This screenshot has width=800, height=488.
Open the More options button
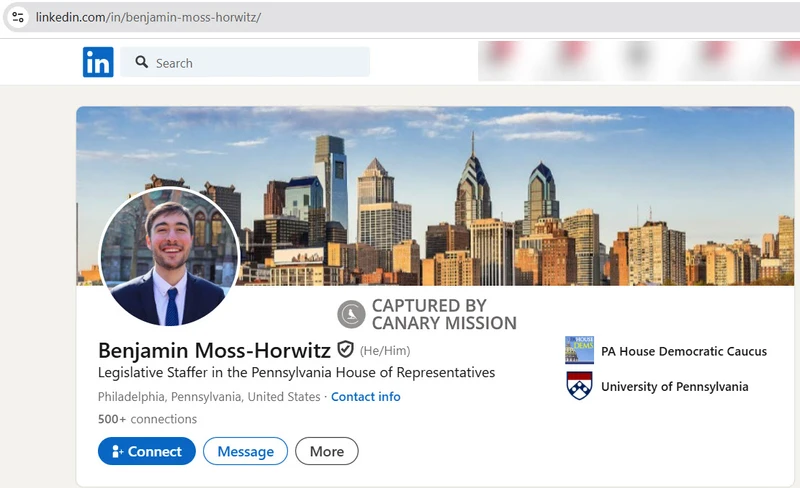click(327, 451)
